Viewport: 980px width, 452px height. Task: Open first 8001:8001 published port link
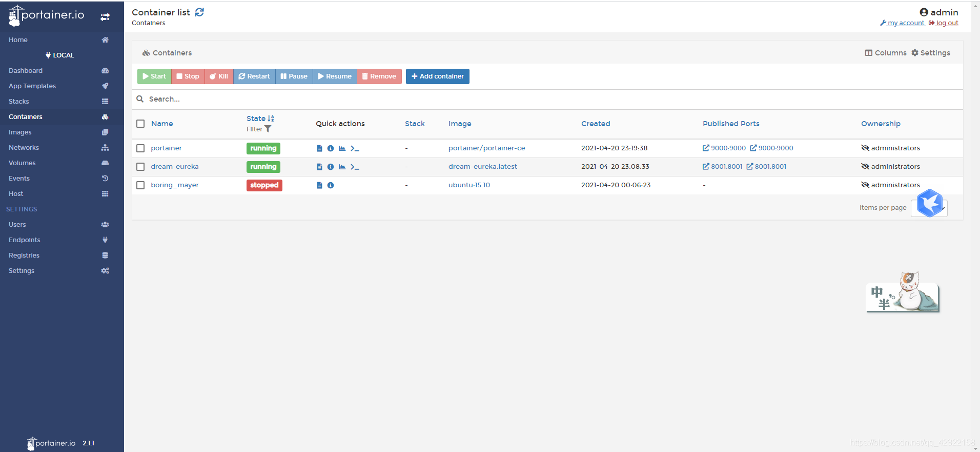click(723, 167)
